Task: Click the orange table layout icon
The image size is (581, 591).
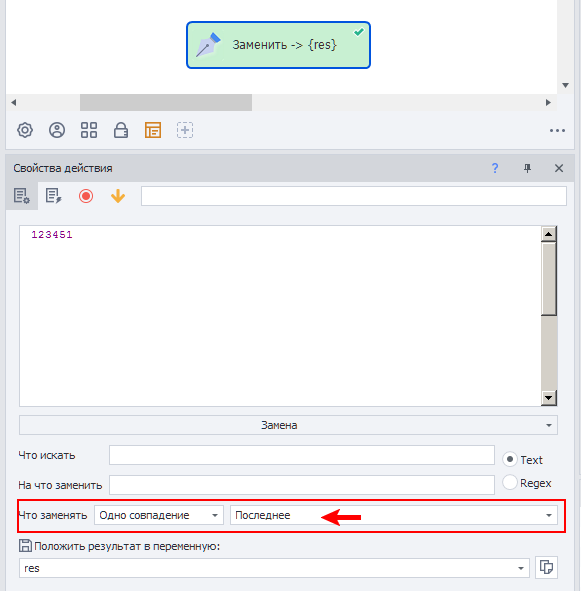Action: click(x=153, y=130)
